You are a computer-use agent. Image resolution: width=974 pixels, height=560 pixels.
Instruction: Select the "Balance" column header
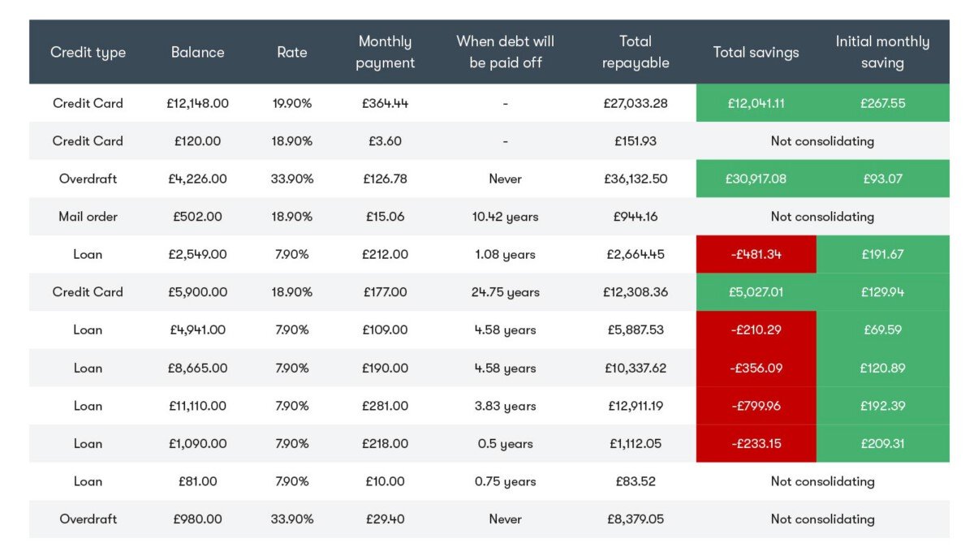197,53
